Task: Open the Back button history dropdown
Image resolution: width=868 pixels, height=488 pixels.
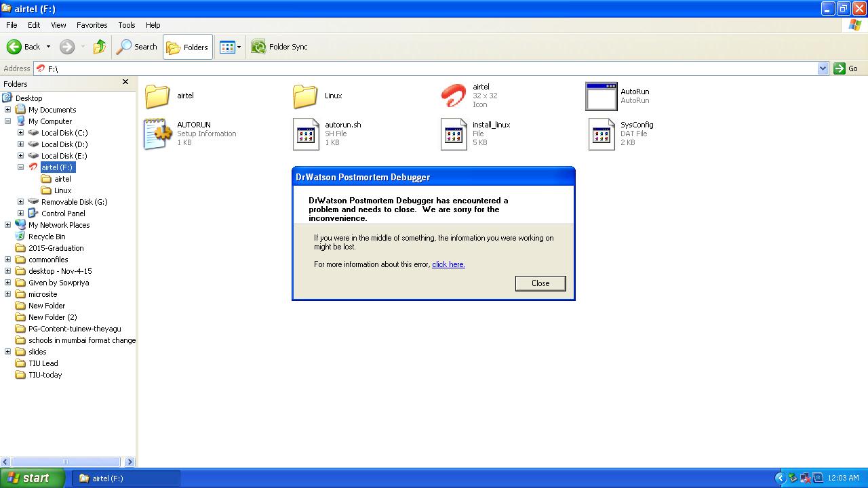Action: tap(48, 47)
